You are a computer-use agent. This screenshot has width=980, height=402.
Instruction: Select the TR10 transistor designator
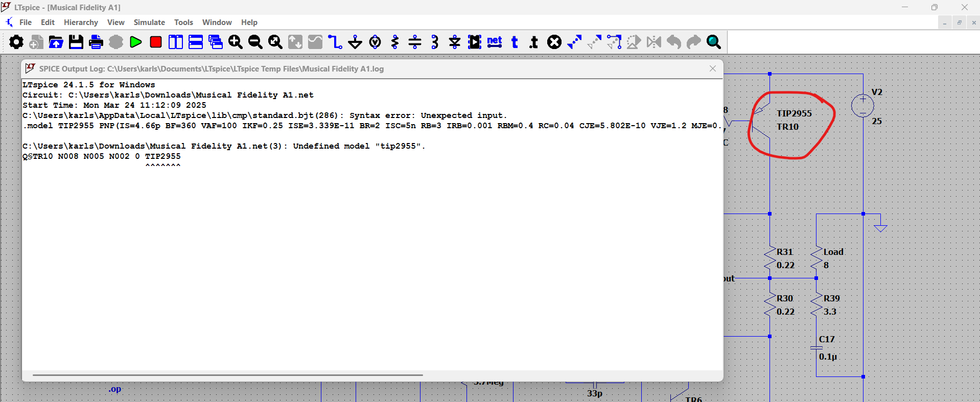coord(787,127)
